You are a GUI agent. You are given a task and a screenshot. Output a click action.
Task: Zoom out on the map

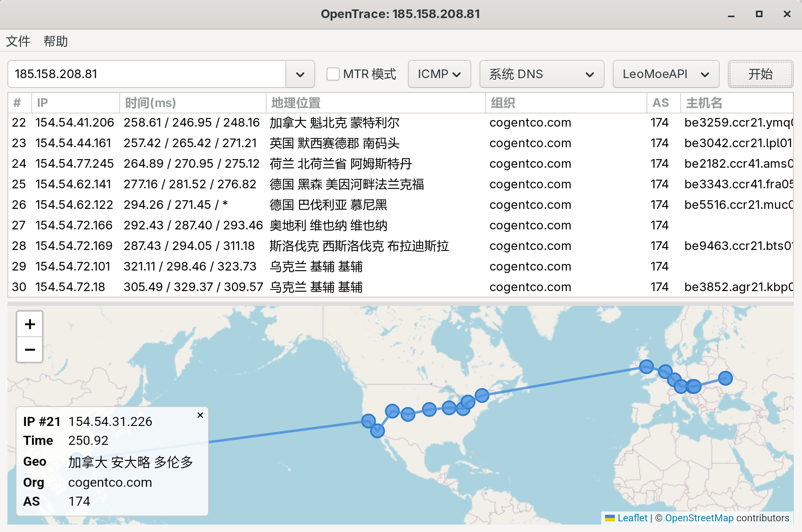[x=29, y=350]
